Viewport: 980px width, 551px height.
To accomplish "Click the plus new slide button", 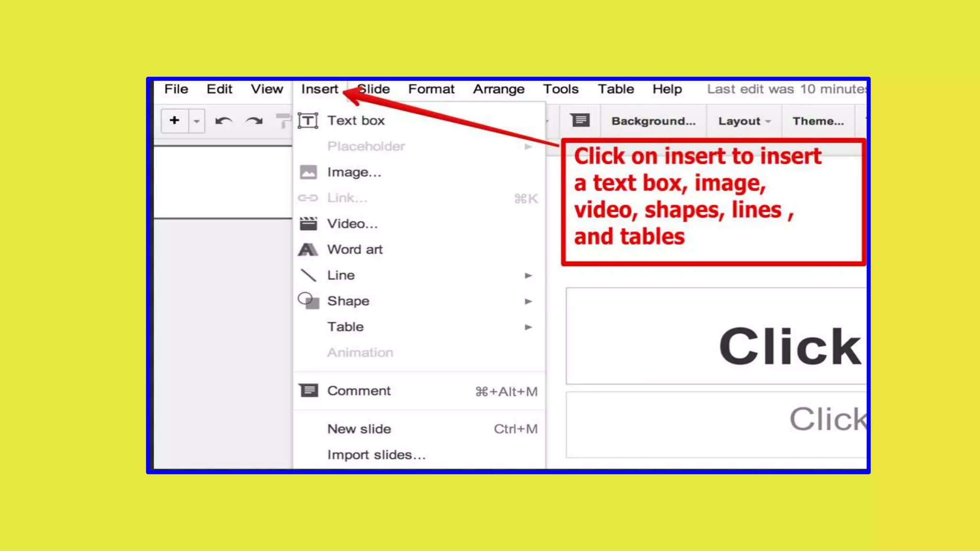I will (175, 121).
